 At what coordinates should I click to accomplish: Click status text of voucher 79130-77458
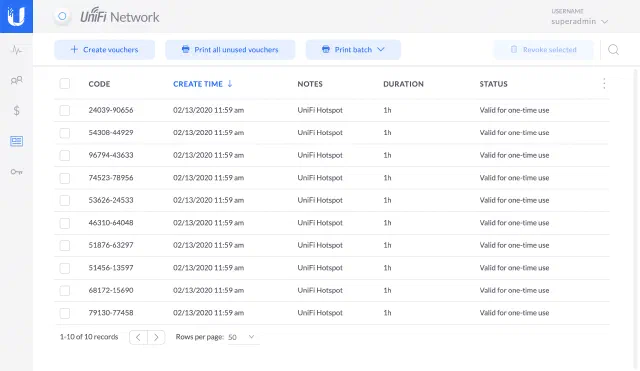point(514,313)
